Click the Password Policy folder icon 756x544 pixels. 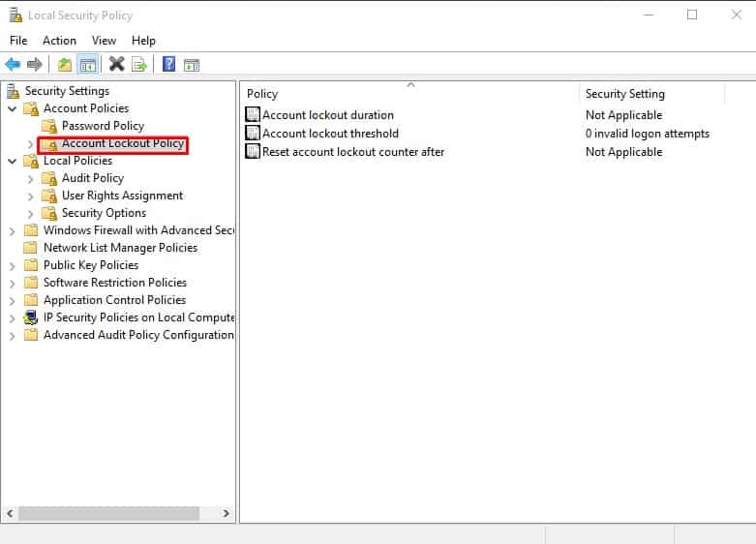(x=49, y=127)
